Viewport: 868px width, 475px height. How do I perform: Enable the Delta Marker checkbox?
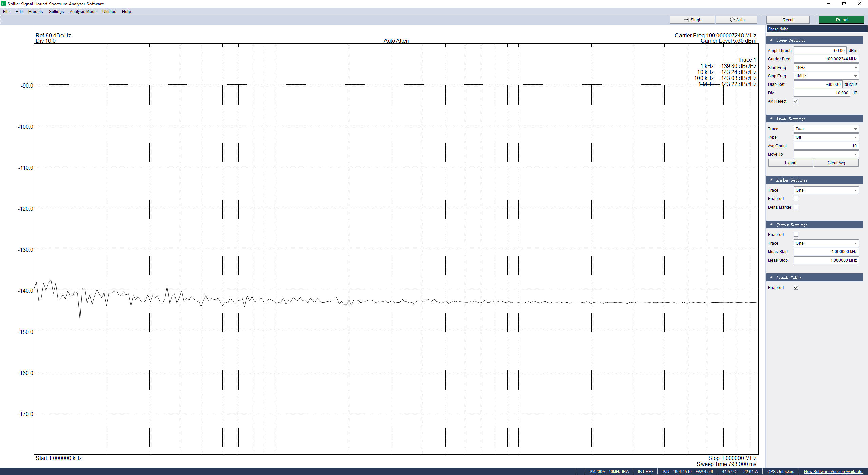pos(796,207)
